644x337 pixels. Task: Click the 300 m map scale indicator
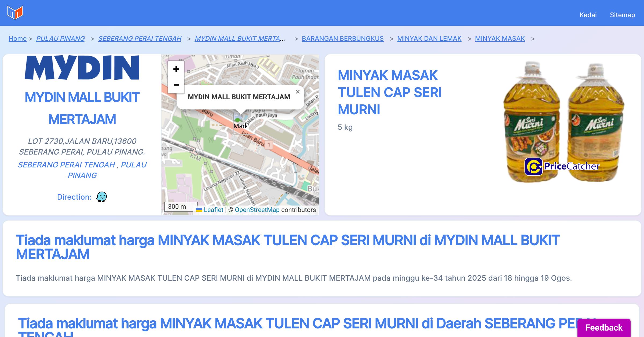coord(181,207)
